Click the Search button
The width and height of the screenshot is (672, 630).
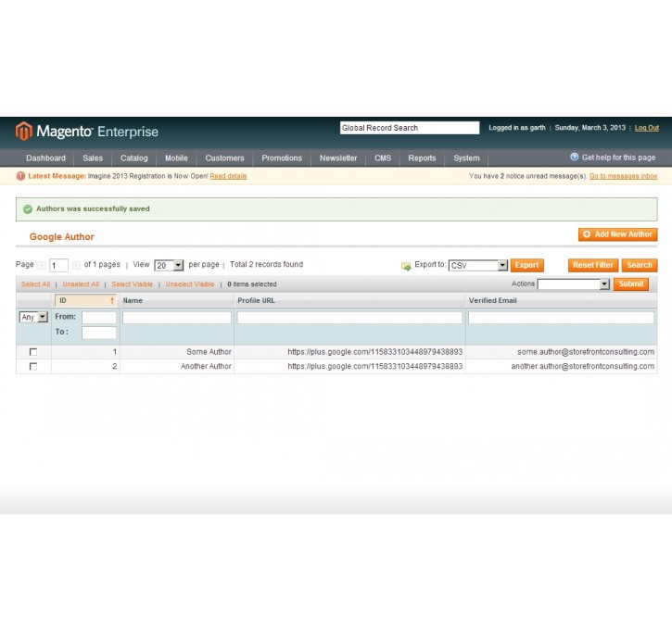coord(640,266)
